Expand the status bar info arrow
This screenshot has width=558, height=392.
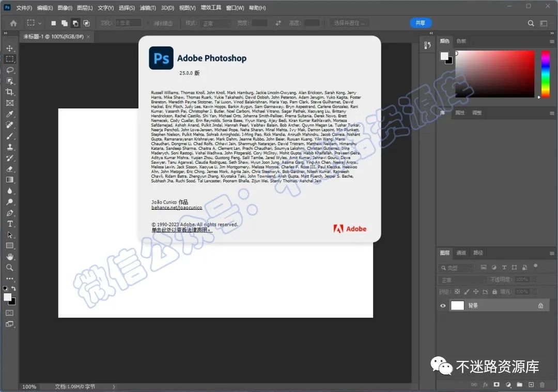[x=114, y=387]
